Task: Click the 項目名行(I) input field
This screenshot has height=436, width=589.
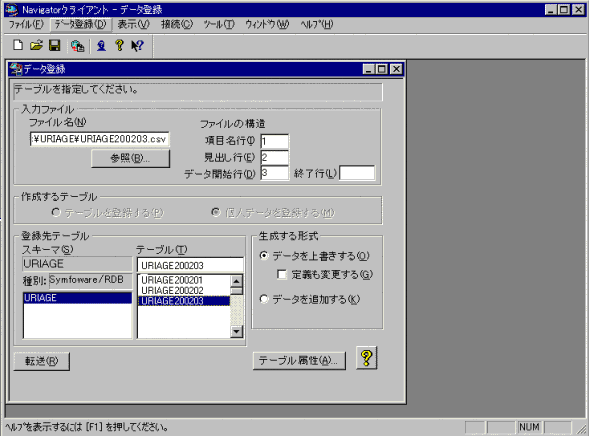Action: [275, 141]
